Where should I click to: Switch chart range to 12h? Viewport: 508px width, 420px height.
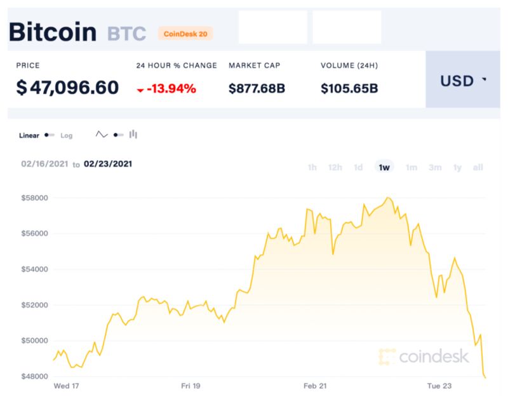(x=335, y=167)
